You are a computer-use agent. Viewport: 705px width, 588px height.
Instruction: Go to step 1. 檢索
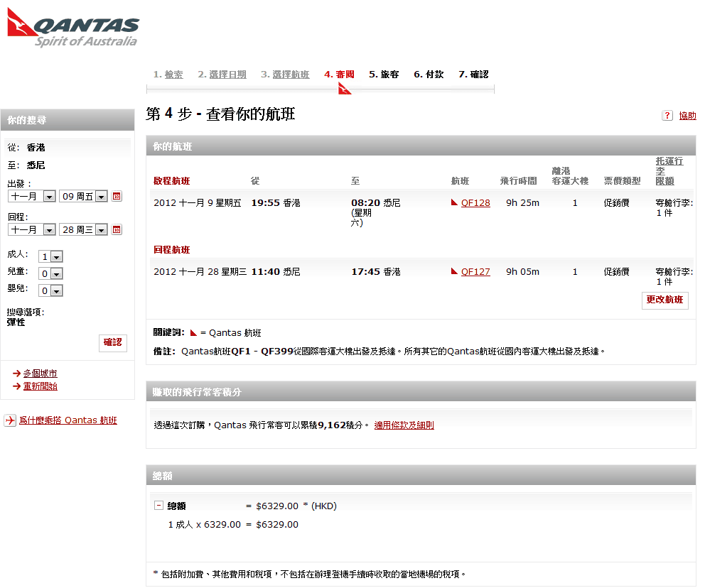pyautogui.click(x=168, y=75)
